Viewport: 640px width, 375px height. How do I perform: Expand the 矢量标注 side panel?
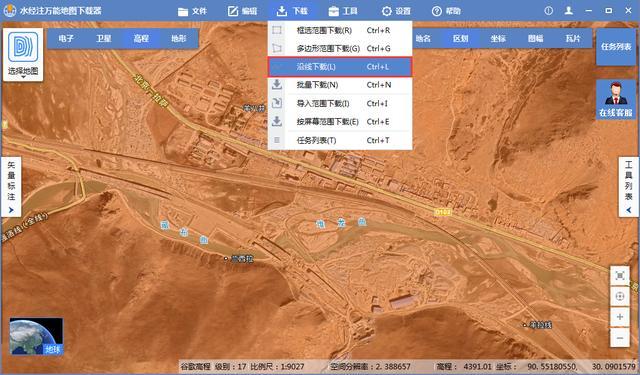point(11,187)
